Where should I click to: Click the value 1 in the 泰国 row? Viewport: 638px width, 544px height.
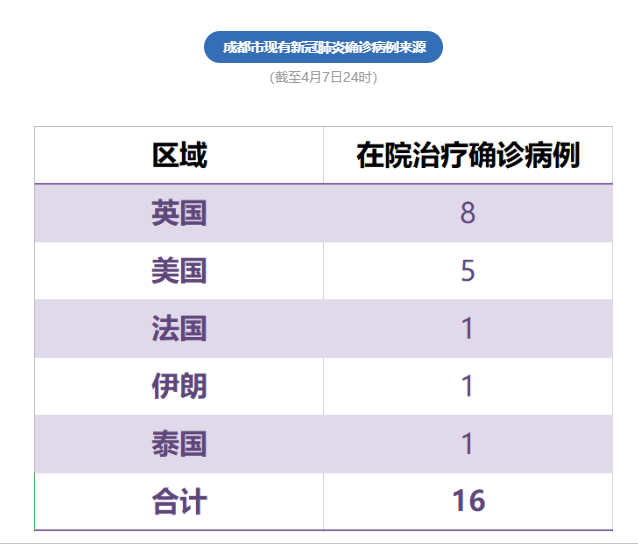coord(468,444)
